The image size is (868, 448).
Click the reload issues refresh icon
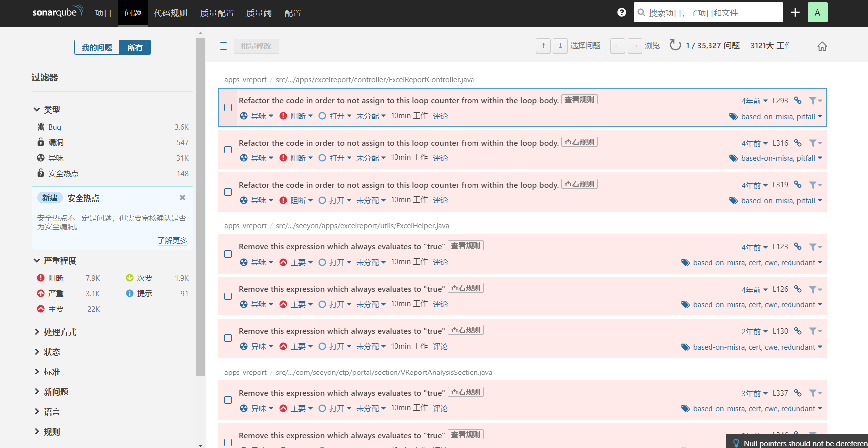coord(675,45)
